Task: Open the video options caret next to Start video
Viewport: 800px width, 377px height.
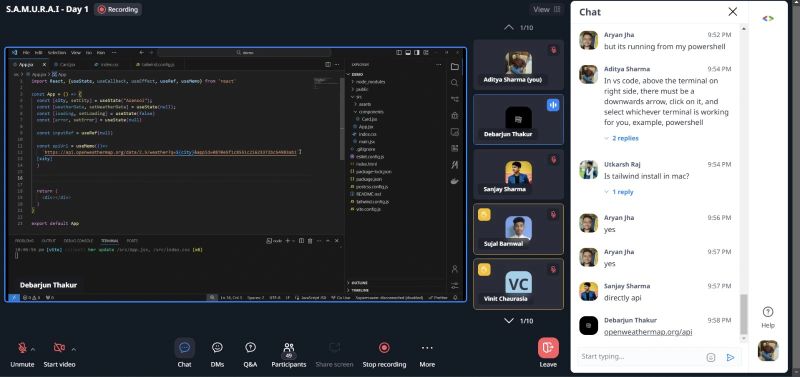Action: tap(73, 349)
